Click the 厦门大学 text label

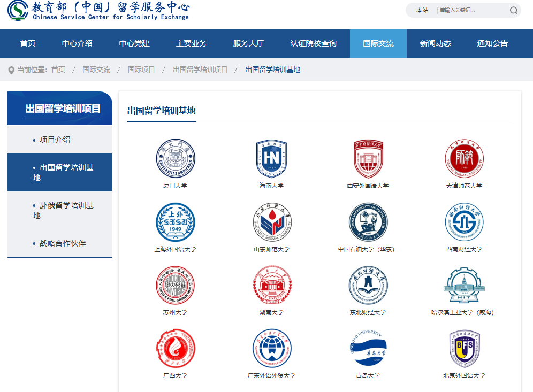176,186
